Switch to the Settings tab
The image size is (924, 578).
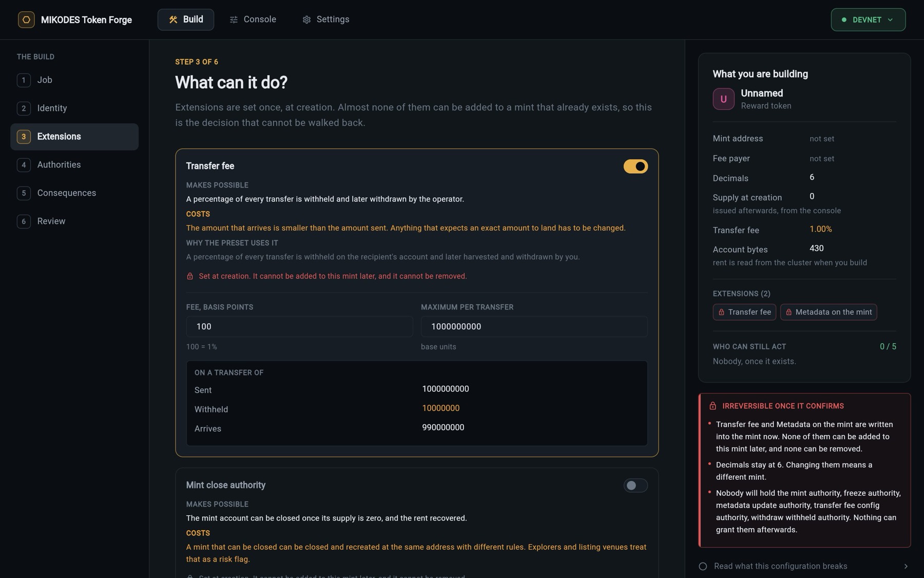pos(325,20)
